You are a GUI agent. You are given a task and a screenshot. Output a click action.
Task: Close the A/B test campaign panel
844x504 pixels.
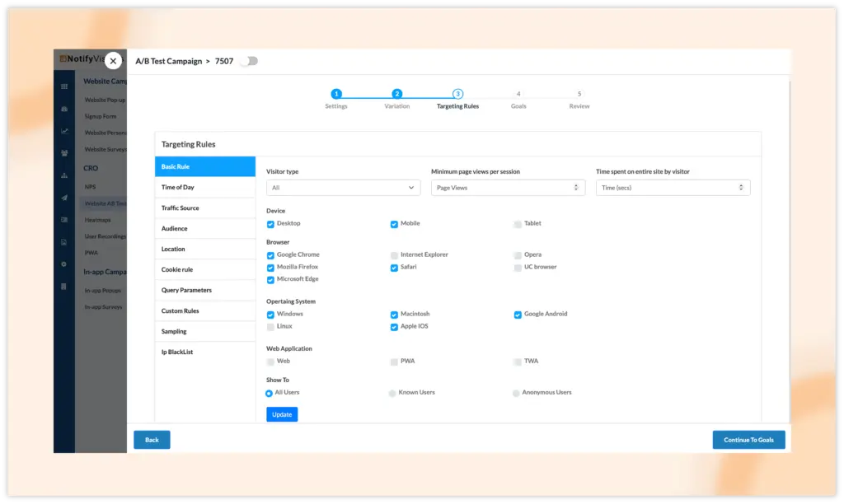[113, 61]
